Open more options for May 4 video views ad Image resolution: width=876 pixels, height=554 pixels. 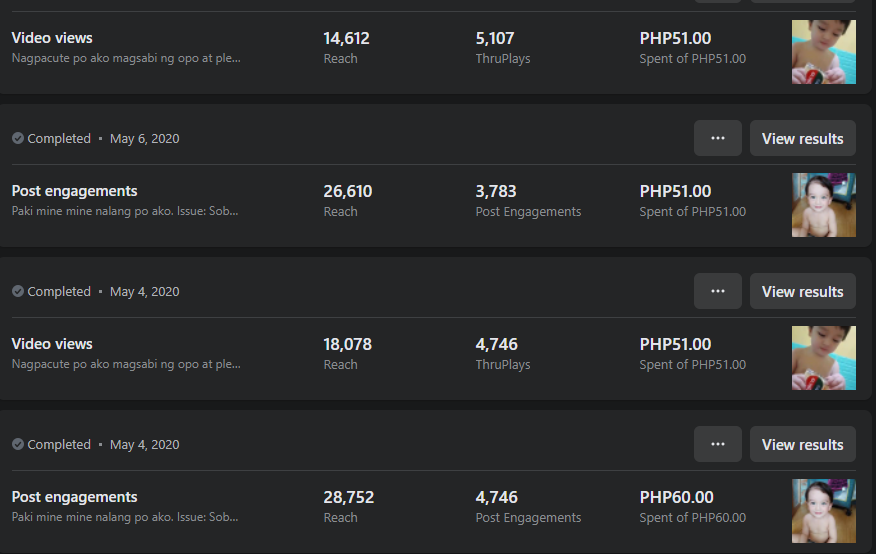coord(717,291)
